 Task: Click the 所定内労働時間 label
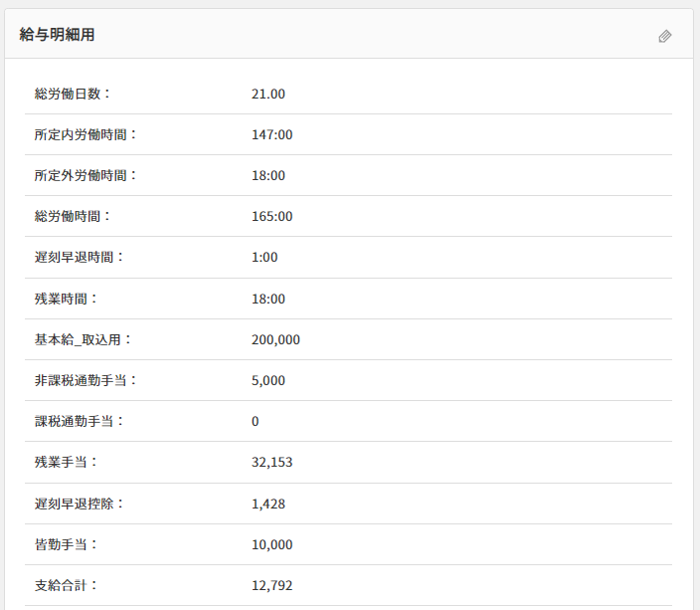(x=86, y=134)
